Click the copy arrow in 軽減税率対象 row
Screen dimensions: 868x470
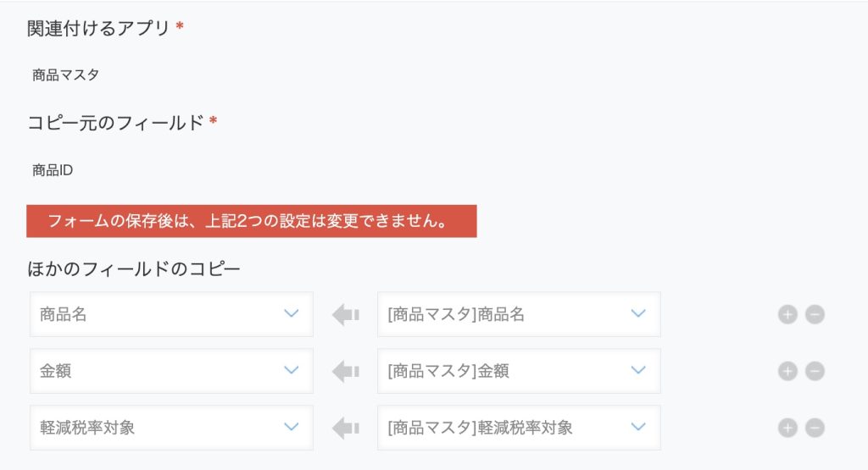click(346, 428)
